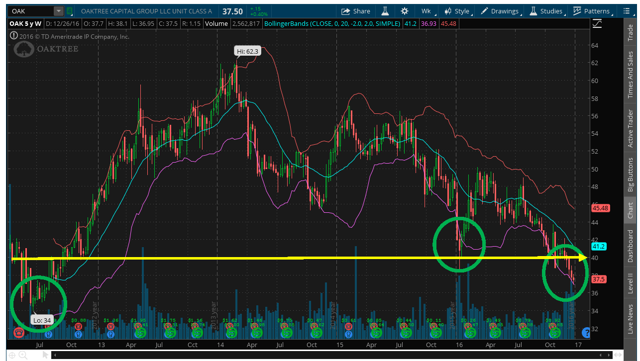Click the OAK symbol input field
Image resolution: width=640 pixels, height=361 pixels.
pos(31,11)
